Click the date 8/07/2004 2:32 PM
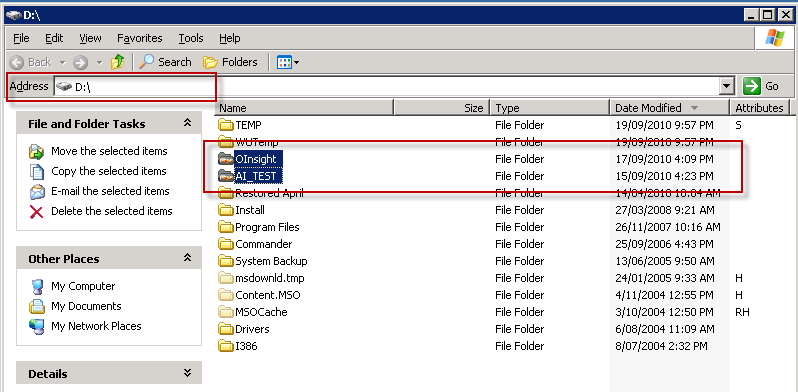This screenshot has height=392, width=798. pos(661,346)
